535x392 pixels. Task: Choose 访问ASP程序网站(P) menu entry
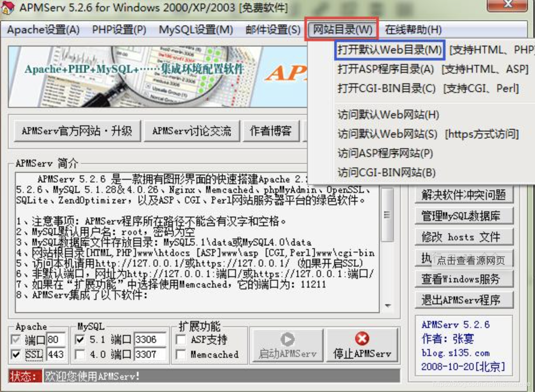click(385, 153)
